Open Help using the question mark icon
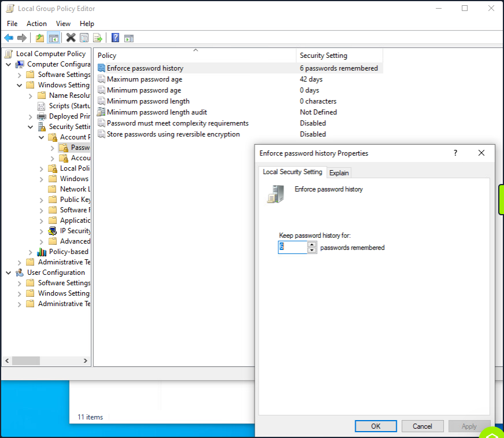This screenshot has width=504, height=438. tap(115, 38)
